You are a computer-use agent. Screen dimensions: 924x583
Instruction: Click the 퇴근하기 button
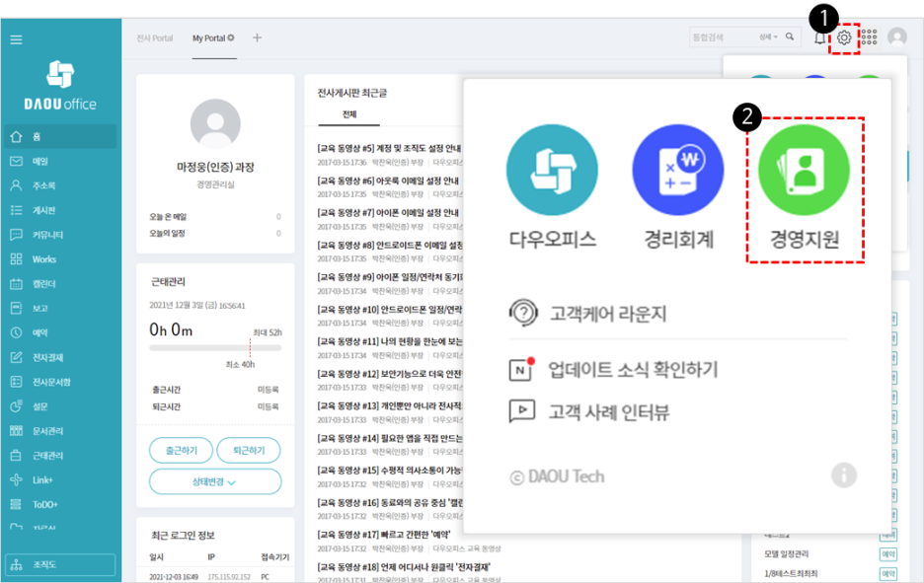pos(249,451)
